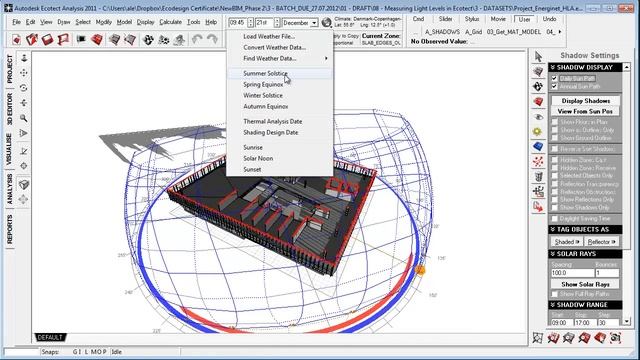Click the zoom-extents icon at bottom right
Screen dimensions: 640x360
538,338
